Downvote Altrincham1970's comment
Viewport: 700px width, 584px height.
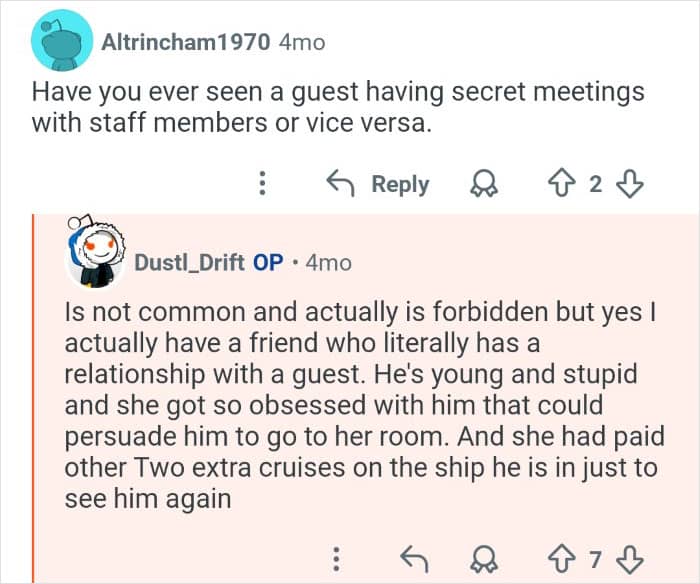(632, 184)
